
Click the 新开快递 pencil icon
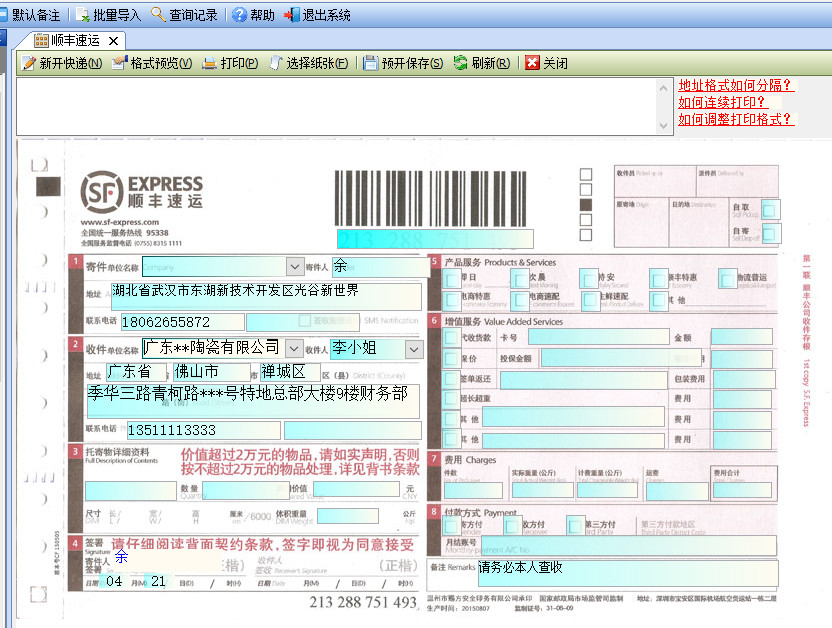click(x=29, y=63)
